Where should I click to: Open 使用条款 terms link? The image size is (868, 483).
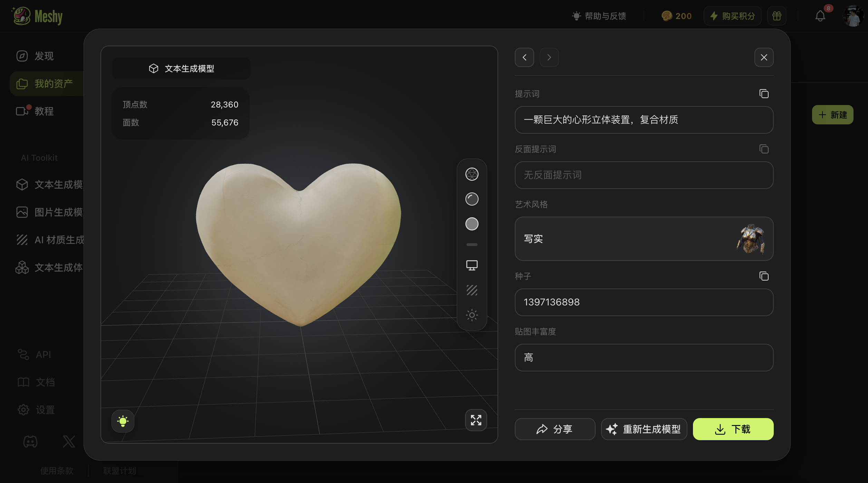tap(57, 471)
